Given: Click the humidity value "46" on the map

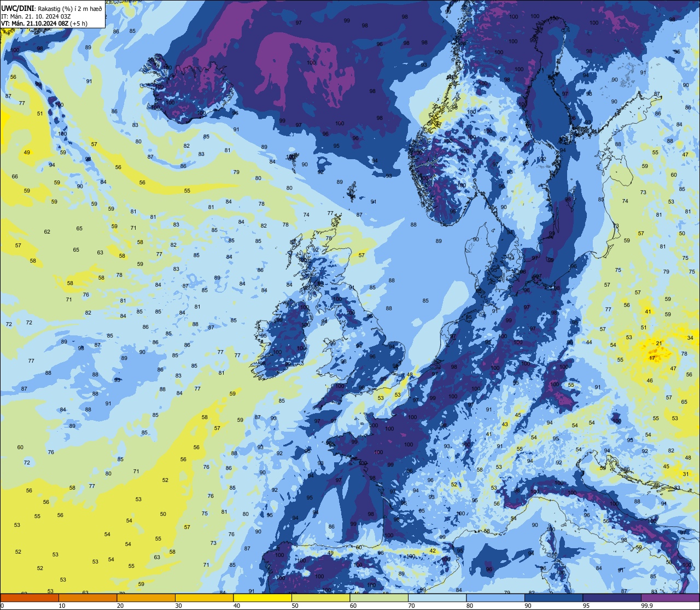Looking at the screenshot, I should tap(650, 380).
